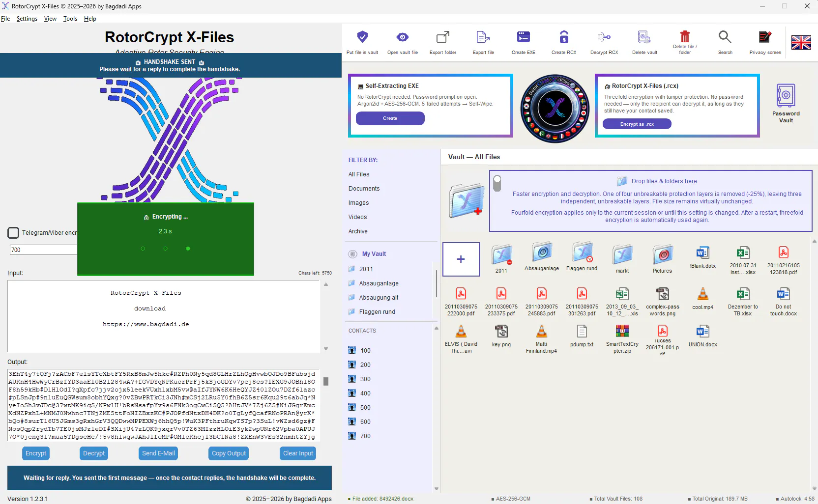This screenshot has width=818, height=504.
Task: Open the Settings menu
Action: (x=27, y=19)
